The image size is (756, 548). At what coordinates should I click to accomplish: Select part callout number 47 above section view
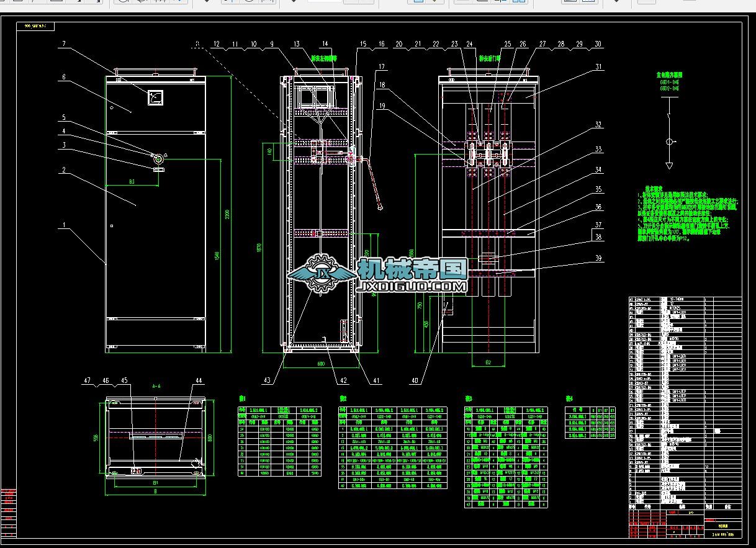88,380
